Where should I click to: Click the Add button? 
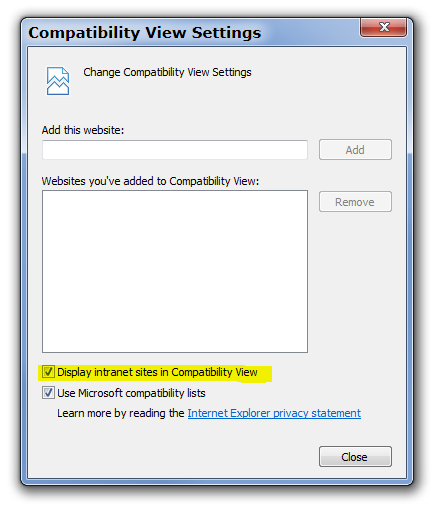pos(355,150)
